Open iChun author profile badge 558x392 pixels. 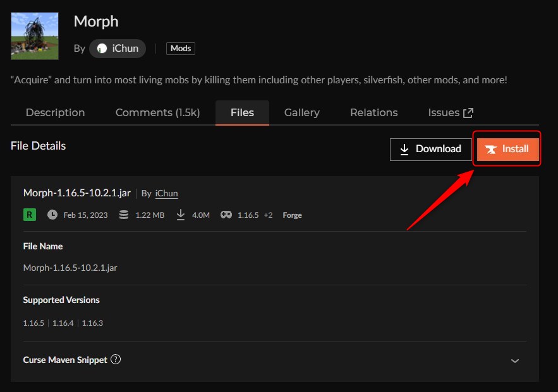[x=118, y=49]
